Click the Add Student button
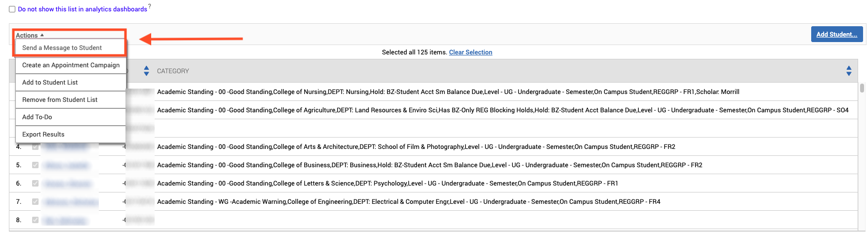This screenshot has width=868, height=237. pyautogui.click(x=836, y=34)
